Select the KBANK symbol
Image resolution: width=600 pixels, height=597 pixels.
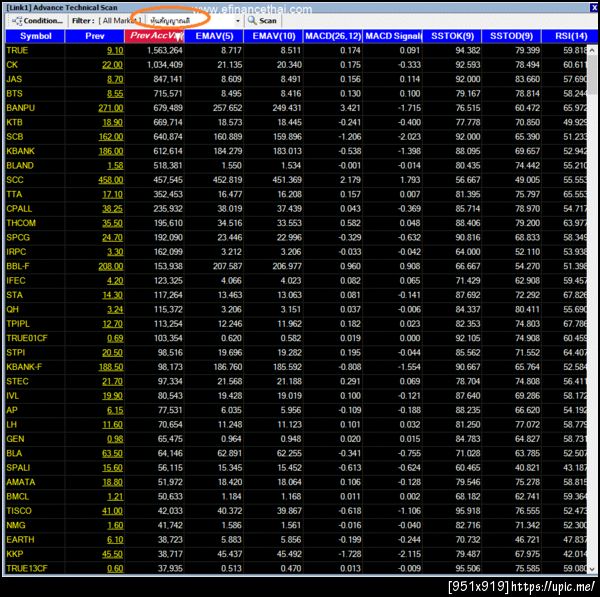[x=20, y=151]
